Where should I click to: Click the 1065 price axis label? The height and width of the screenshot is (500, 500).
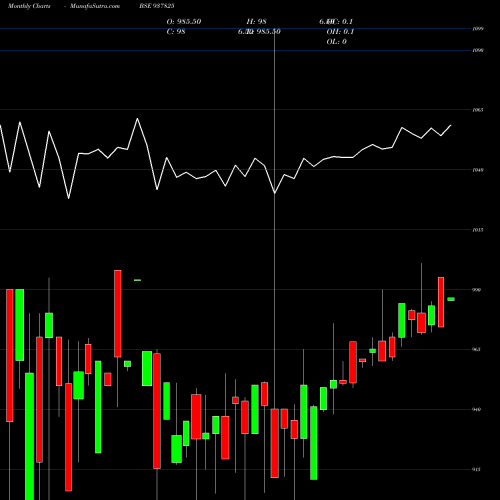(478, 110)
